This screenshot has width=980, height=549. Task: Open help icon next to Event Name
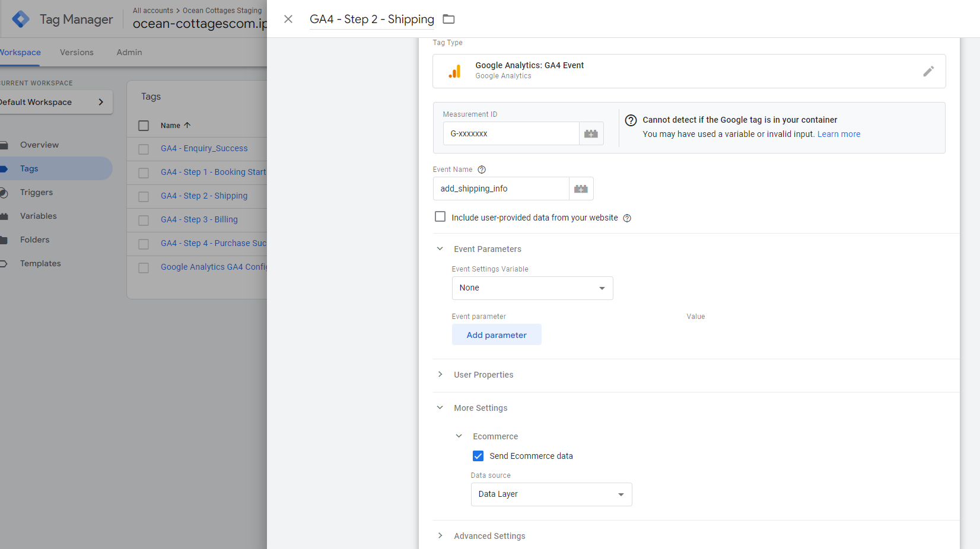point(482,170)
